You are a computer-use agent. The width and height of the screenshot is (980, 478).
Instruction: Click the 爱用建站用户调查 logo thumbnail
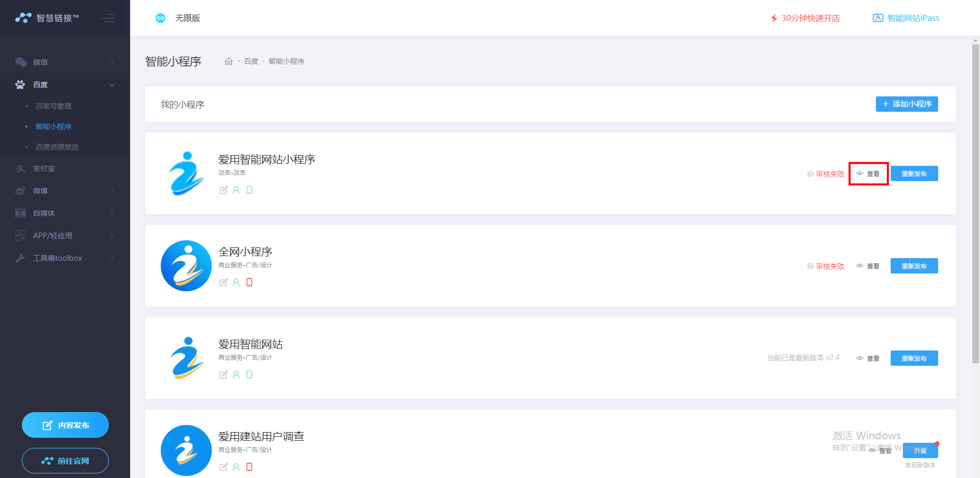[x=186, y=450]
